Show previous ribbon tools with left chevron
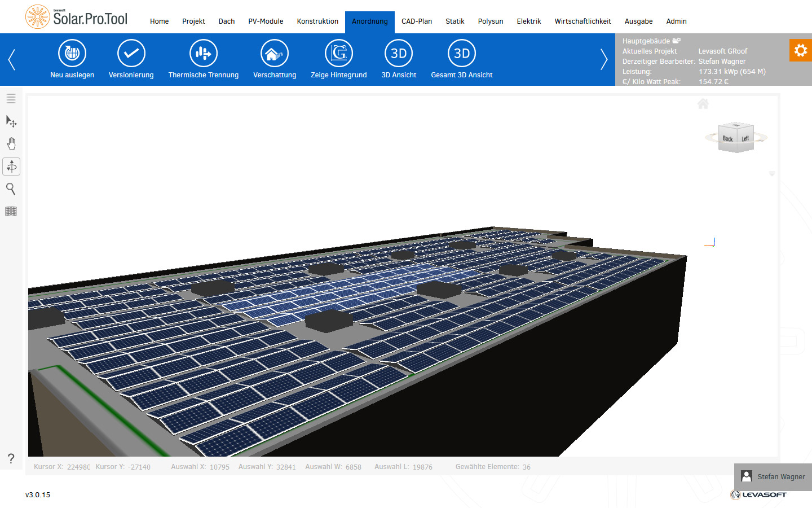Viewport: 812px width, 508px height. click(11, 59)
